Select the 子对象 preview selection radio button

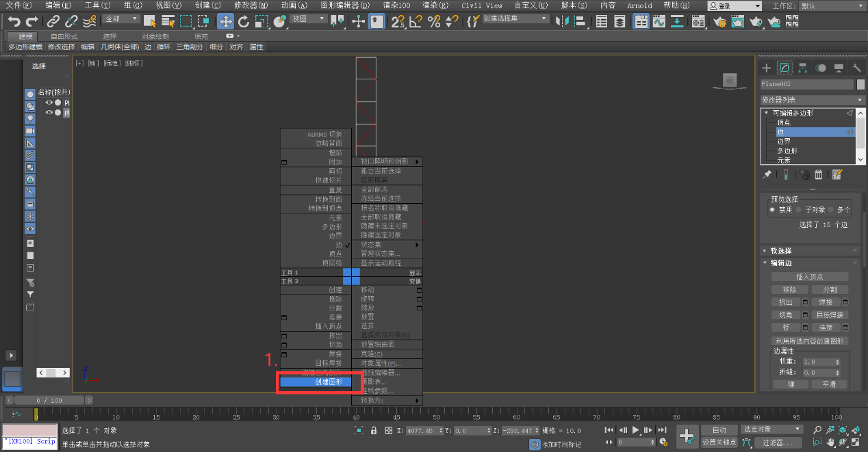[x=798, y=210]
